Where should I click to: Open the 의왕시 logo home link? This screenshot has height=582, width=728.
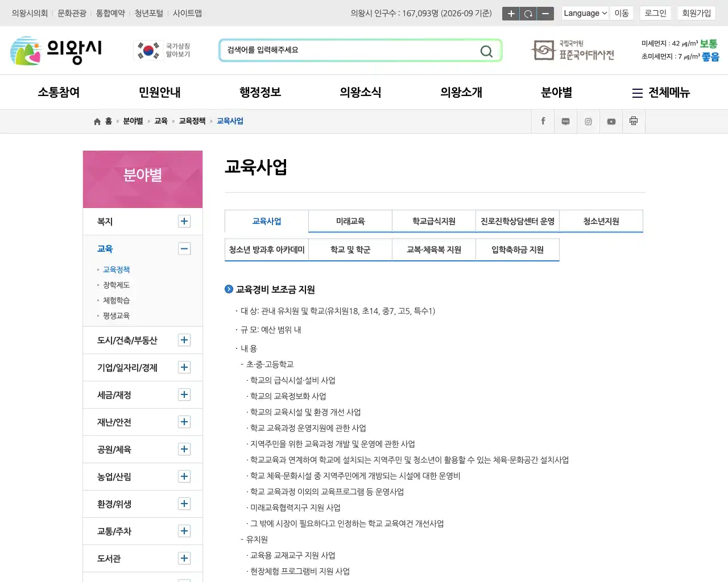click(x=56, y=51)
